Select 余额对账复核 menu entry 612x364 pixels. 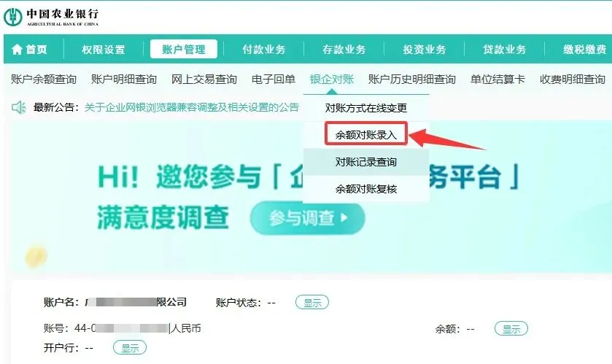[x=366, y=189]
